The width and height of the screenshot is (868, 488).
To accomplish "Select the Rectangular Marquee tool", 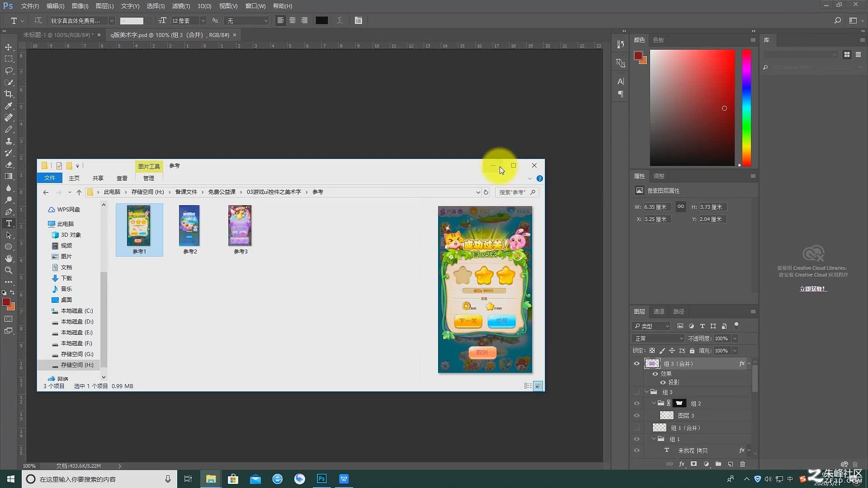I will point(9,59).
